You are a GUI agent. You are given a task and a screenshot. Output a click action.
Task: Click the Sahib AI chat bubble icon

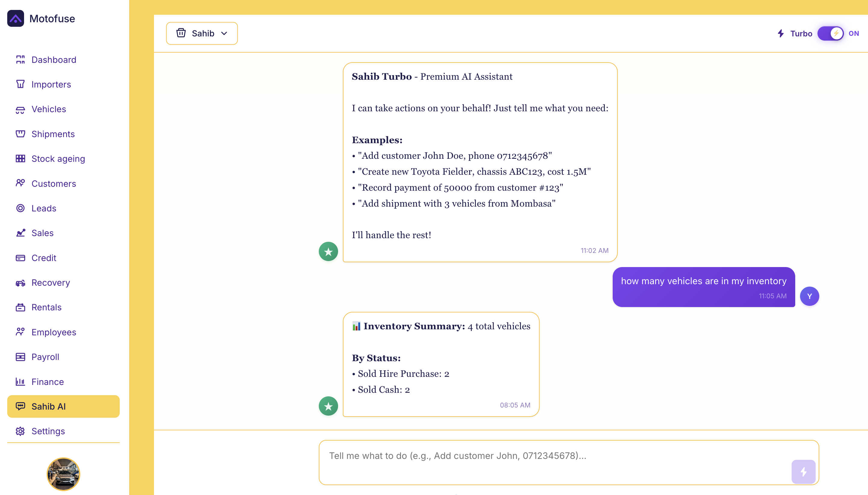point(20,406)
